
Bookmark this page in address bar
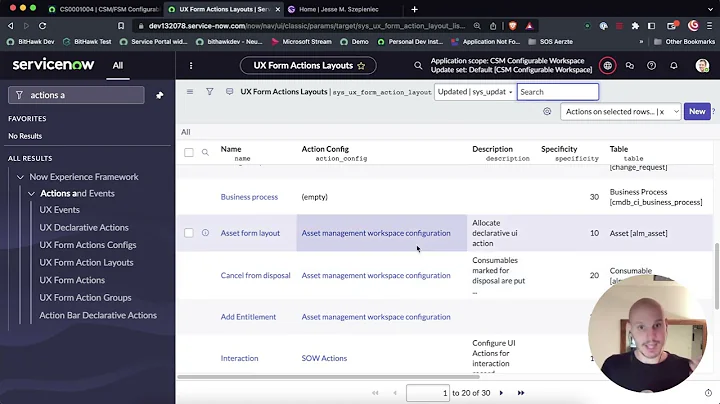tap(121, 26)
